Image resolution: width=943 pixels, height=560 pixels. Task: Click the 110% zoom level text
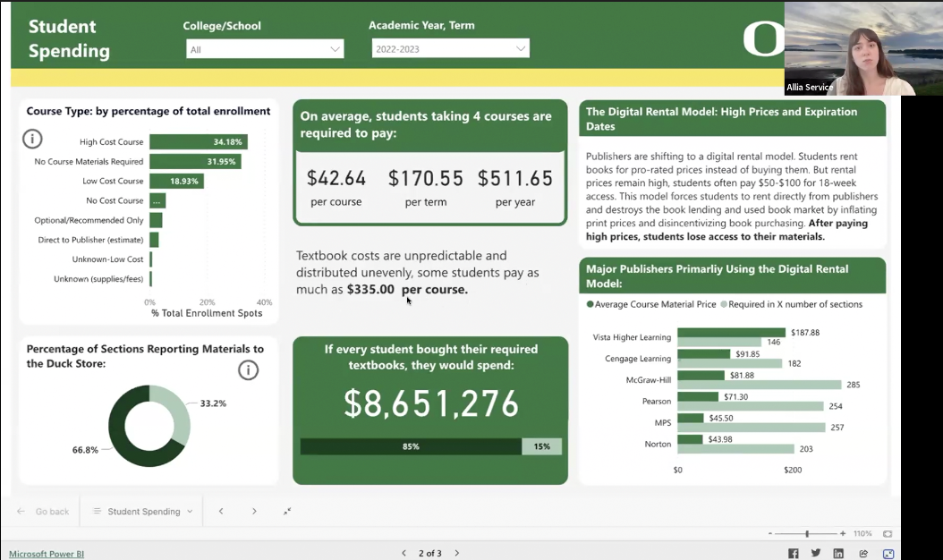click(x=862, y=533)
